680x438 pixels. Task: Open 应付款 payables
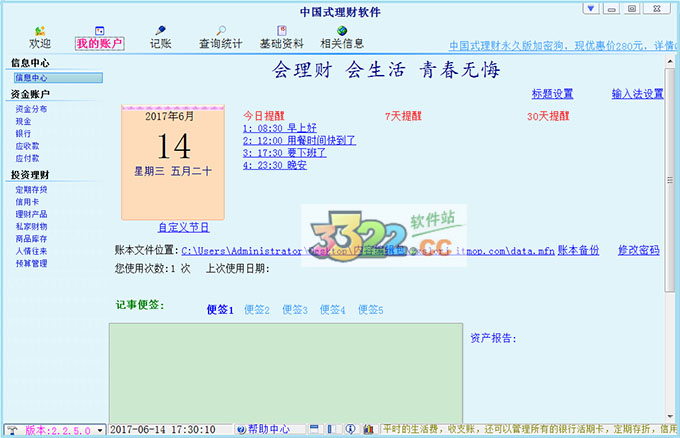coord(27,158)
